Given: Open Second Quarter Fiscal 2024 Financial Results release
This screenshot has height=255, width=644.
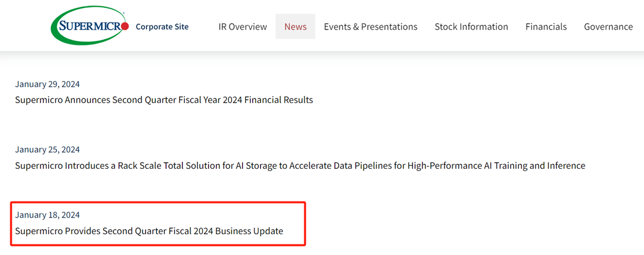Looking at the screenshot, I should coord(164,100).
